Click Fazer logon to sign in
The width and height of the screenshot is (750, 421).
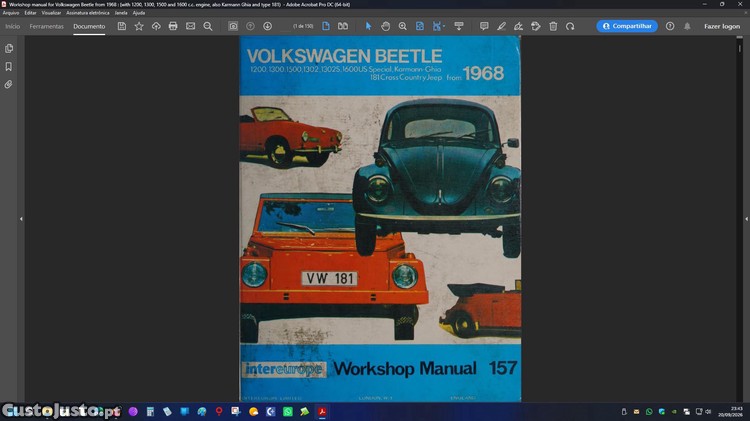pyautogui.click(x=722, y=26)
